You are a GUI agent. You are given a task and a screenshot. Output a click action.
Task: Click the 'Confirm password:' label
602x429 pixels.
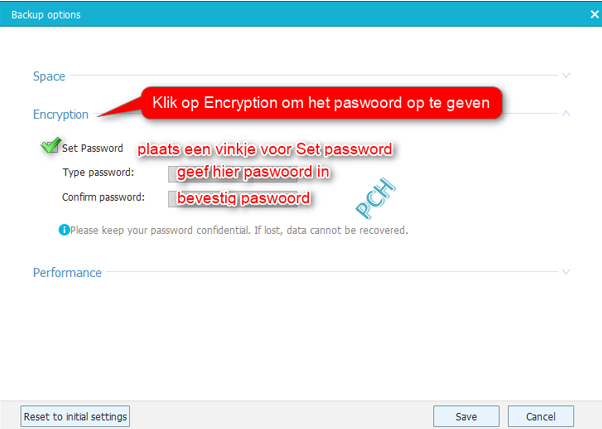(104, 197)
